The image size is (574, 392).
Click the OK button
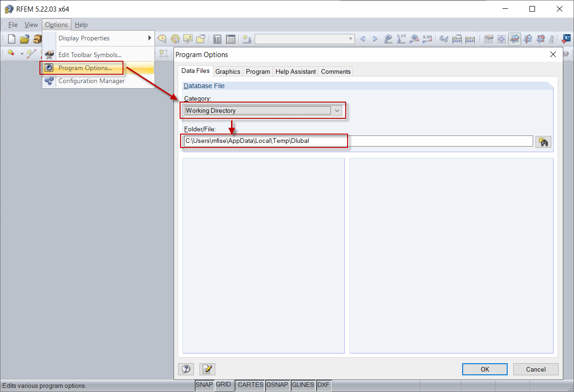(x=484, y=369)
